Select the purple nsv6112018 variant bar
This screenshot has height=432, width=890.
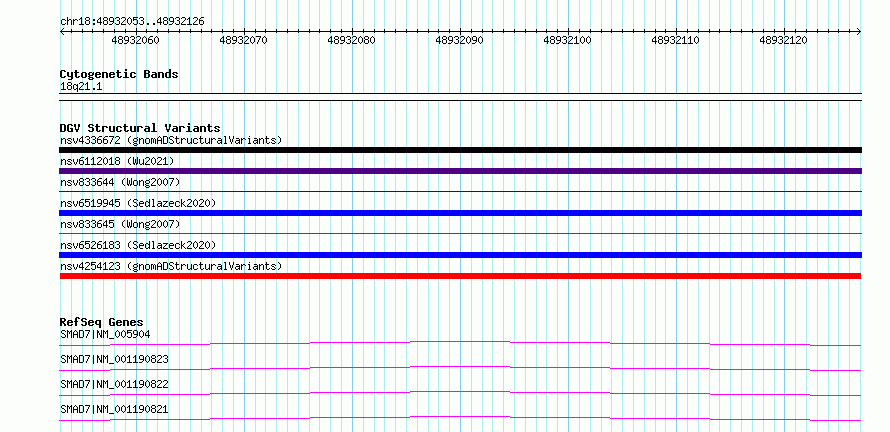(460, 171)
